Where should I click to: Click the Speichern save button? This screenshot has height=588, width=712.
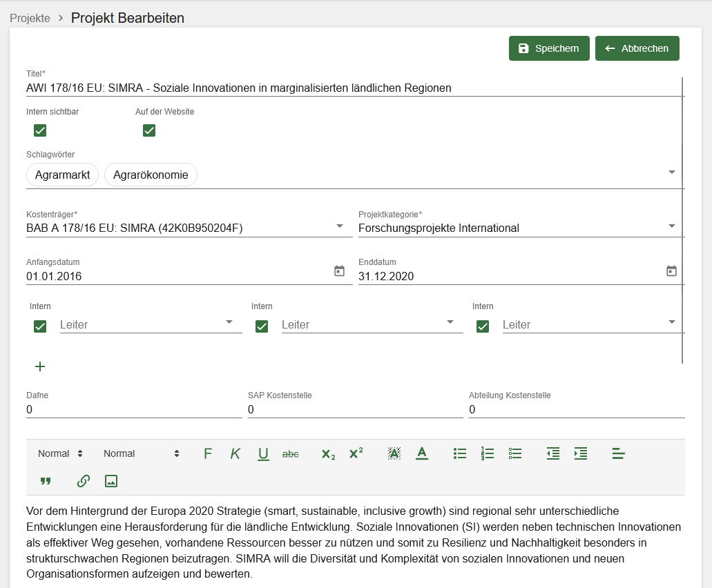click(549, 48)
